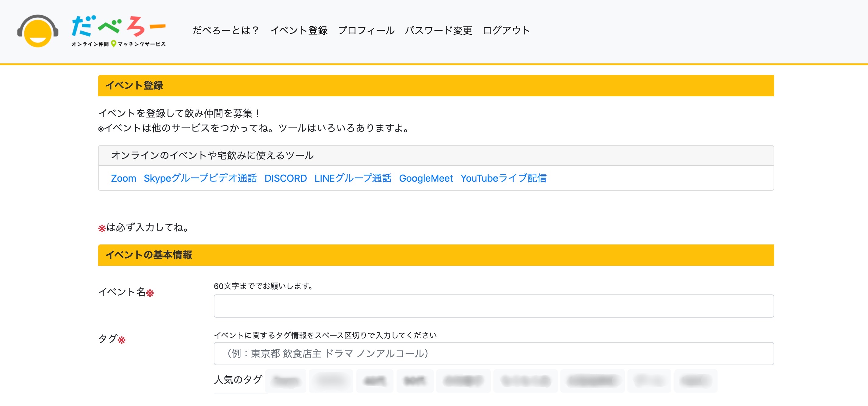Open the だべろーとは？ menu item
868x406 pixels.
click(226, 30)
